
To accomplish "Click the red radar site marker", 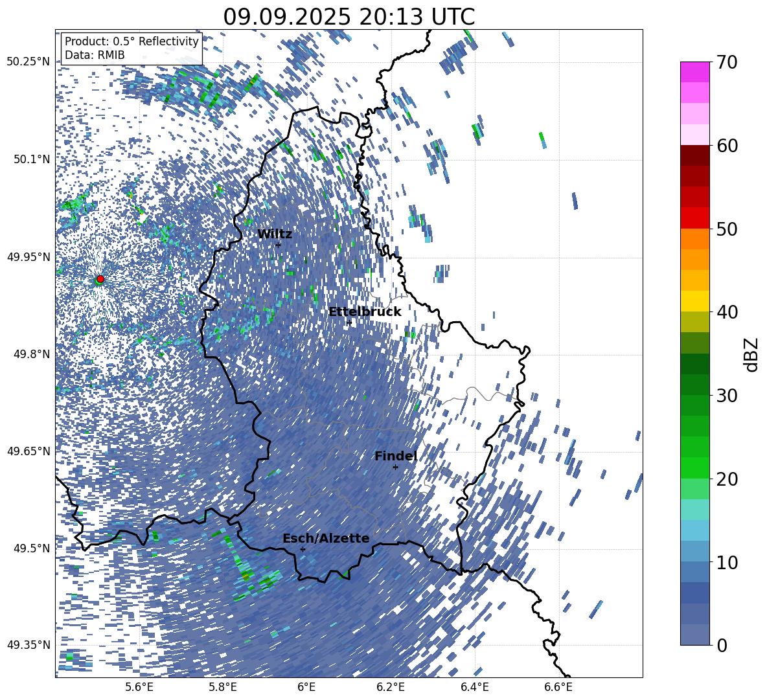I will tap(100, 279).
